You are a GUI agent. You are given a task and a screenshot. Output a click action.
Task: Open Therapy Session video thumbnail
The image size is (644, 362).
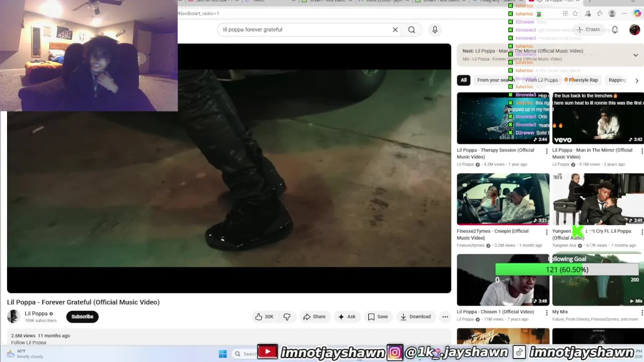point(503,118)
